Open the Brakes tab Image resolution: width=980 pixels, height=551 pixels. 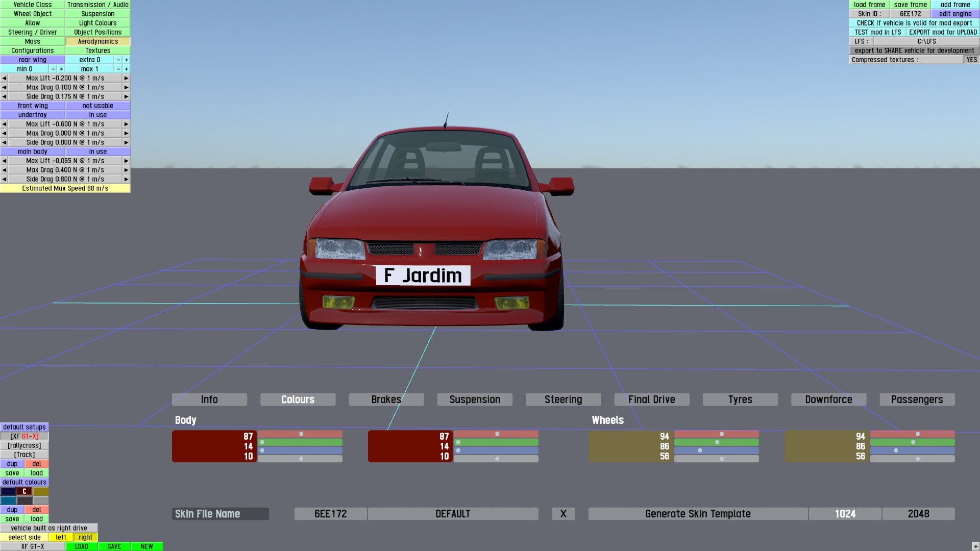386,399
